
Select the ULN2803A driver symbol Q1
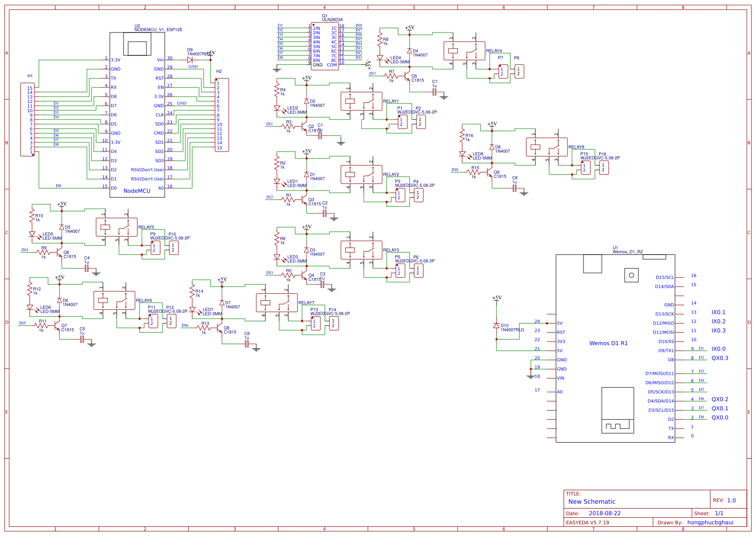326,46
